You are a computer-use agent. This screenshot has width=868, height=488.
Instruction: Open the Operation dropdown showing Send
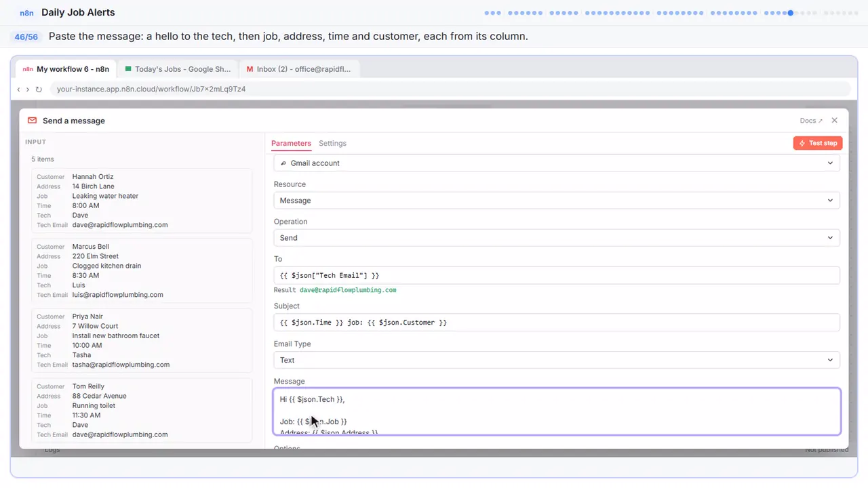(x=557, y=238)
